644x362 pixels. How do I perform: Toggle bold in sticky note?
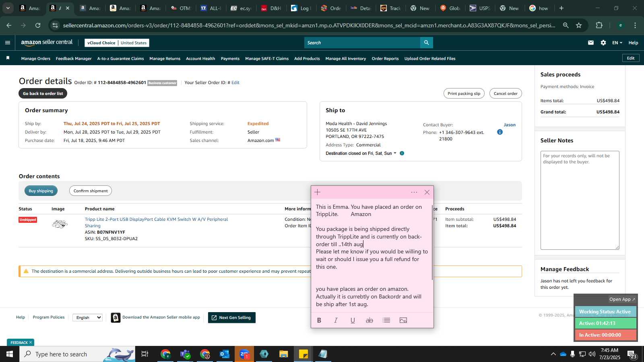tap(319, 320)
